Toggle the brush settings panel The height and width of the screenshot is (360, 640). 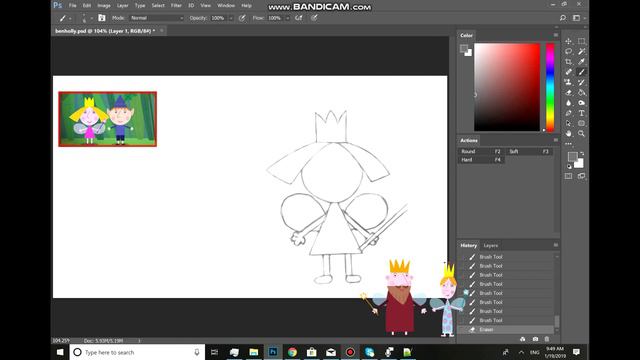click(102, 18)
